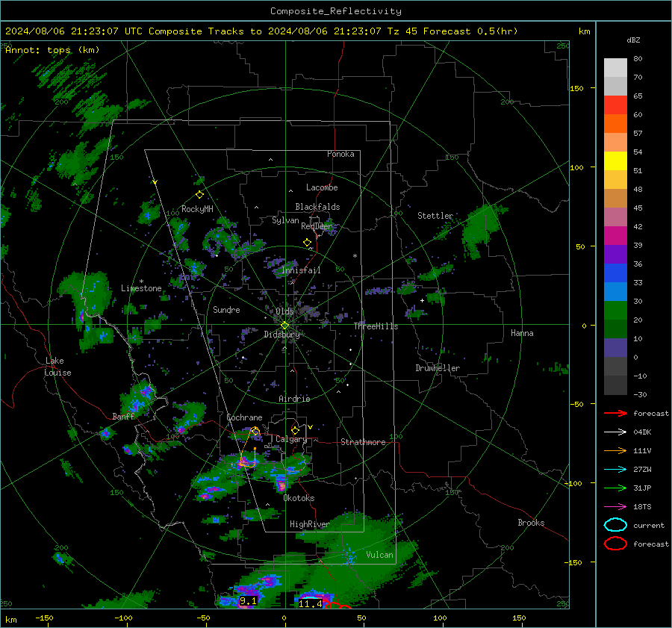Click the Innisfail label
The image size is (672, 628).
click(x=301, y=270)
